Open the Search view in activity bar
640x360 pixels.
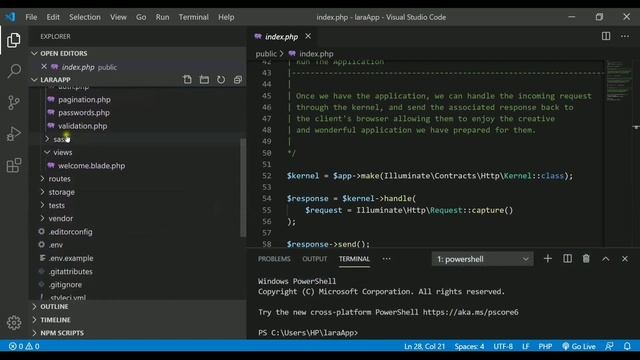pyautogui.click(x=13, y=71)
